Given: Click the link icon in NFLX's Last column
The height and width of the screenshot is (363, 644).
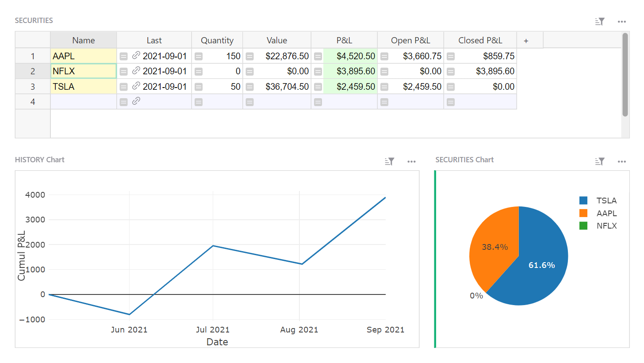Looking at the screenshot, I should click(136, 71).
